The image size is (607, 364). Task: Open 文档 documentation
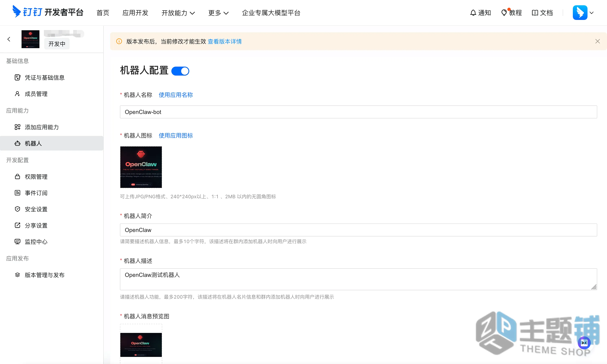coord(542,13)
